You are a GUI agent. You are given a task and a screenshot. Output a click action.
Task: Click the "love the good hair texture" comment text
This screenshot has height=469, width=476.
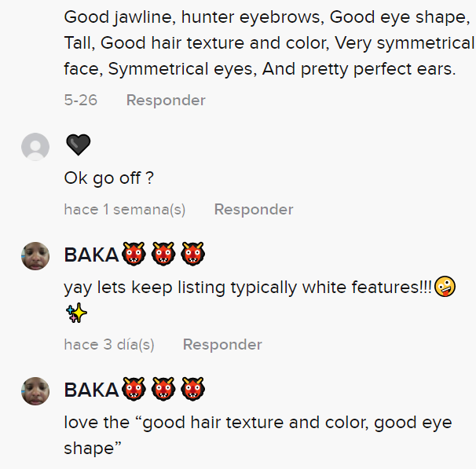258,435
